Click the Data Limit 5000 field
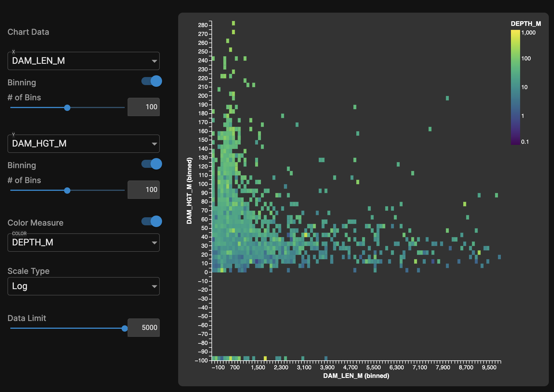The width and height of the screenshot is (554, 392). point(144,328)
